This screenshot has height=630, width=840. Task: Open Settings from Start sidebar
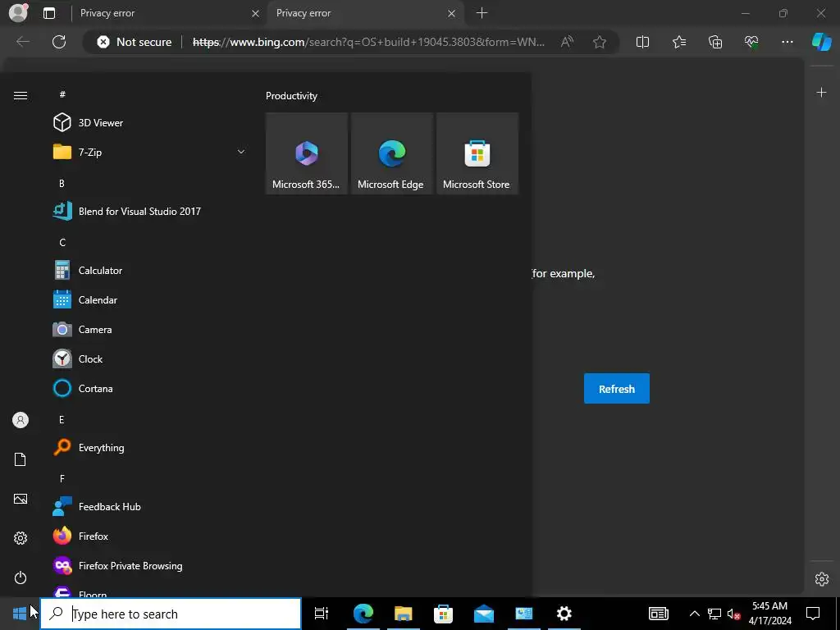[21, 538]
